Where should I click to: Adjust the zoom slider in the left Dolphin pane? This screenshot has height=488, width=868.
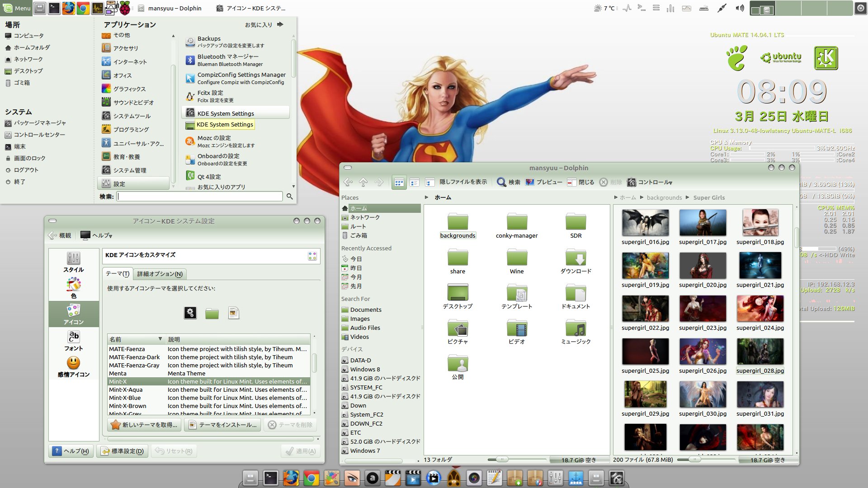click(x=501, y=460)
